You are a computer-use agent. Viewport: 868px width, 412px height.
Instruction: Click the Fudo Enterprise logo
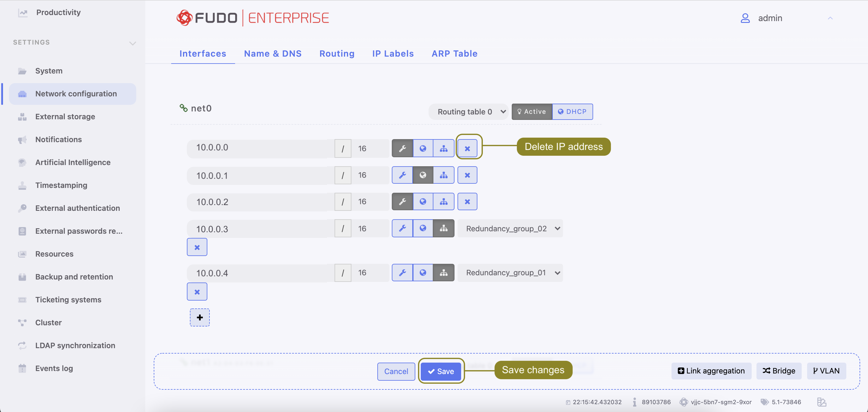coord(253,18)
